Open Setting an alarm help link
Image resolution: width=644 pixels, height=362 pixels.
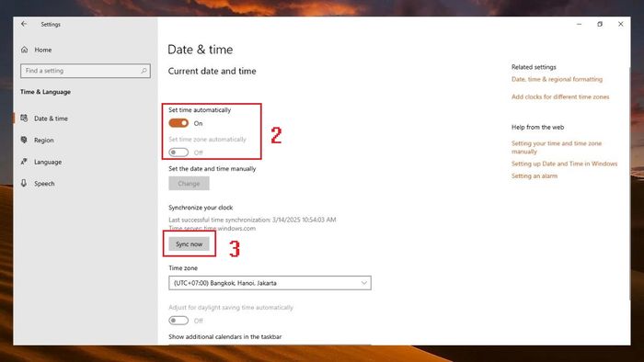535,175
